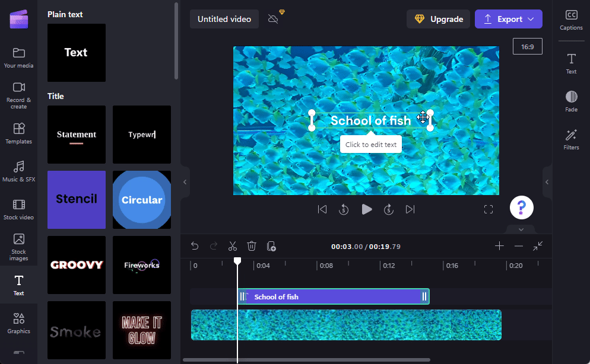Viewport: 590px width, 364px height.
Task: Click the scissors split icon
Action: [233, 246]
